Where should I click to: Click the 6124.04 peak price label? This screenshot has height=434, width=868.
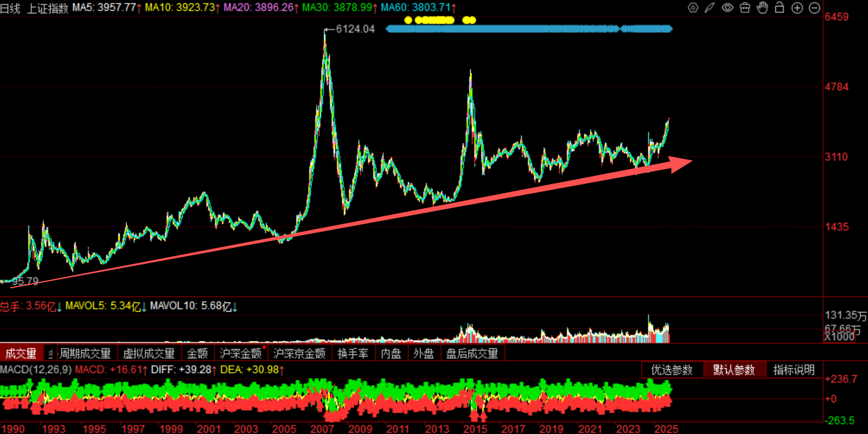tap(355, 29)
